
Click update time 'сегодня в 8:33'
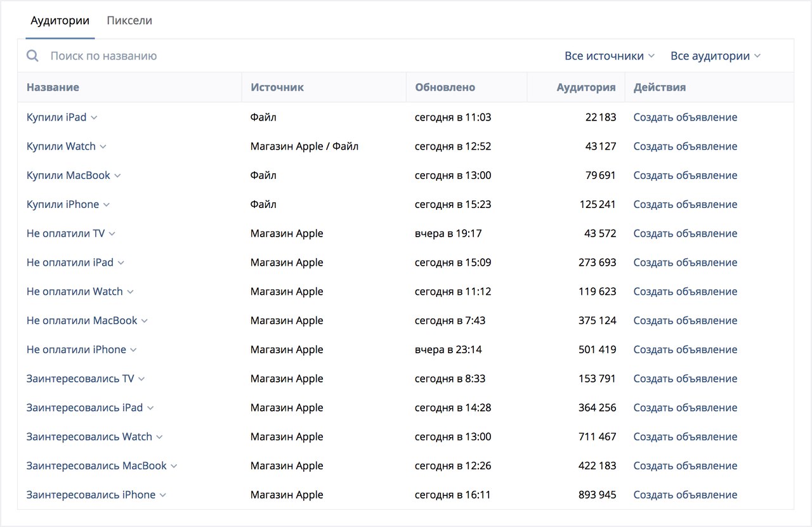[450, 379]
